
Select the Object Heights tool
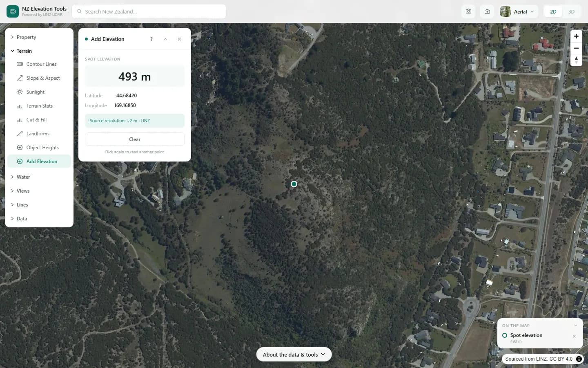coord(39,148)
